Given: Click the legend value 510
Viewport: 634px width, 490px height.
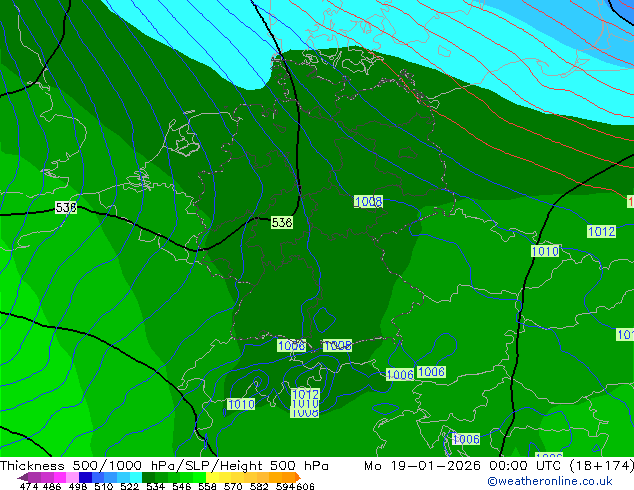Looking at the screenshot, I should 104,486.
